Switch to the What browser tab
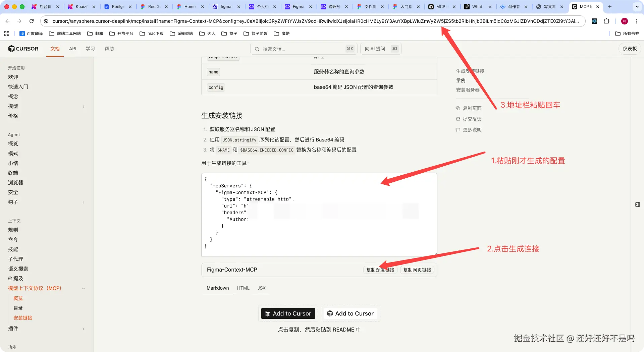This screenshot has height=352, width=644. click(x=477, y=7)
